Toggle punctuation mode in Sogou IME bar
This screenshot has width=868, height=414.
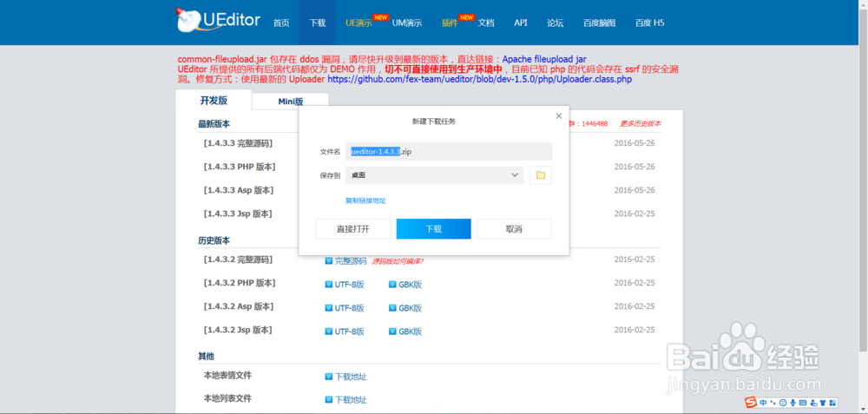(x=773, y=403)
